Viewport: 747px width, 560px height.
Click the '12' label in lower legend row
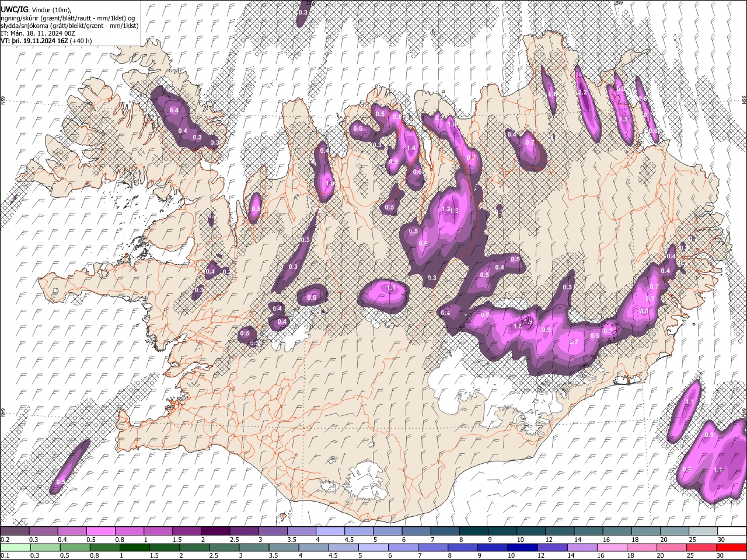coord(542,556)
